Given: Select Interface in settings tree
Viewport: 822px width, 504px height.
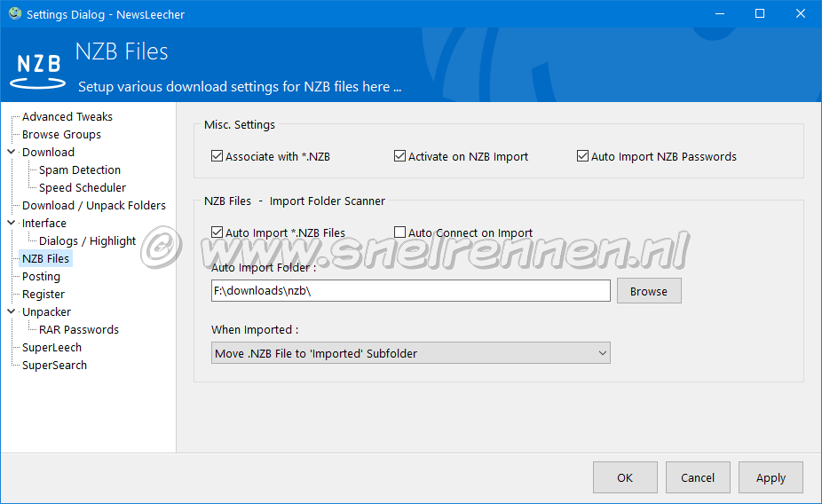Looking at the screenshot, I should pos(44,224).
